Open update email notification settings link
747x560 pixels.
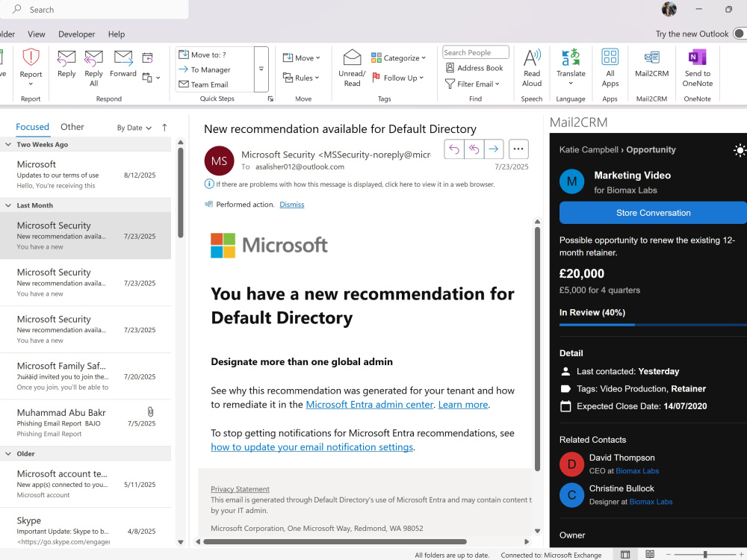coord(312,447)
